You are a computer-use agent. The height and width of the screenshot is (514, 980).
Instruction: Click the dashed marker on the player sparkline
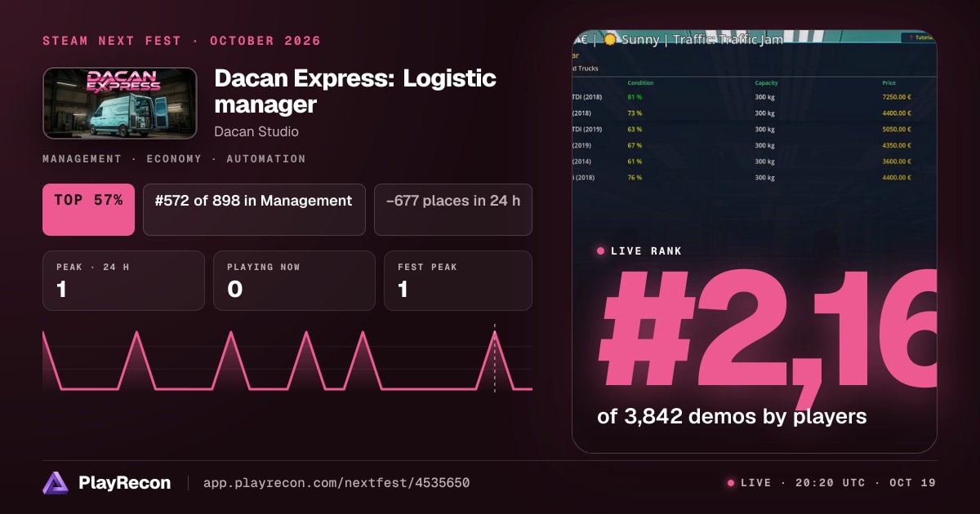click(494, 357)
